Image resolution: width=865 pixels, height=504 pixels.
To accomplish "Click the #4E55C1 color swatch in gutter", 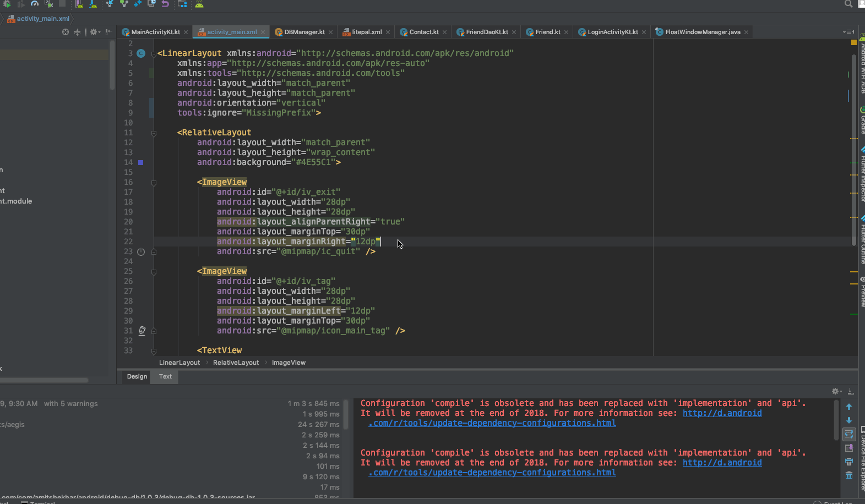I will [140, 162].
